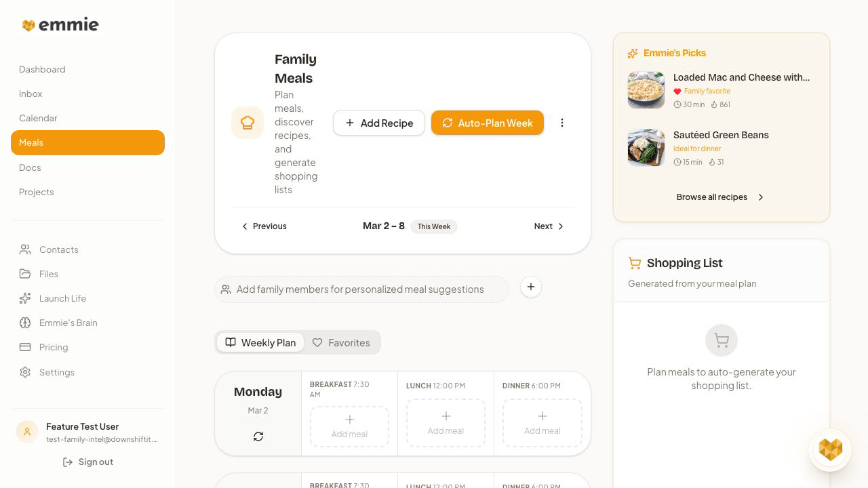Viewport: 868px width, 488px height.
Task: Click the Loaded Mac and Cheese thumbnail
Action: point(646,89)
